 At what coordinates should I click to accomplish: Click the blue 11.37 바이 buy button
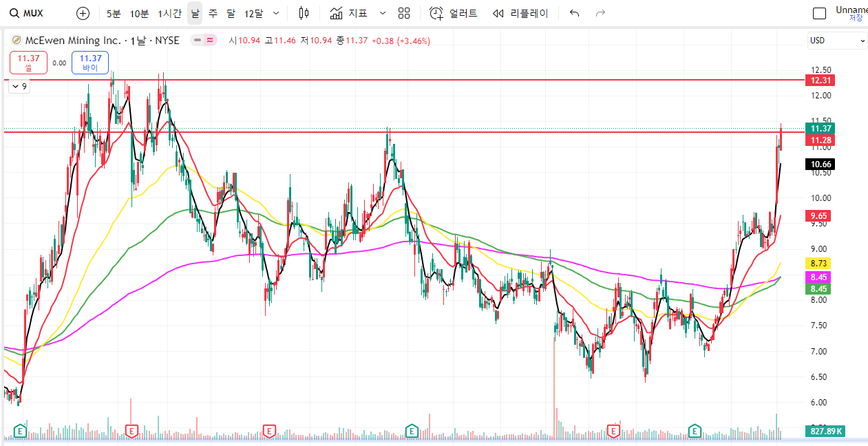click(x=90, y=63)
